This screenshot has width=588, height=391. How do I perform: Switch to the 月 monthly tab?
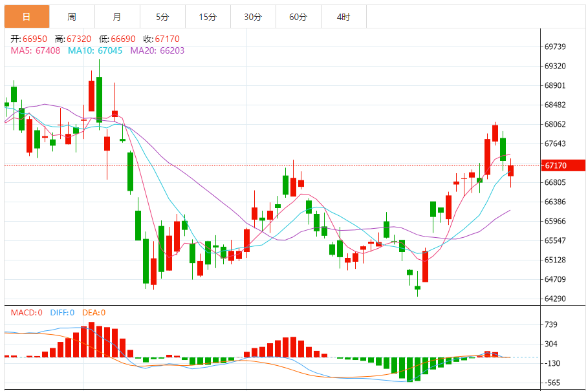117,17
